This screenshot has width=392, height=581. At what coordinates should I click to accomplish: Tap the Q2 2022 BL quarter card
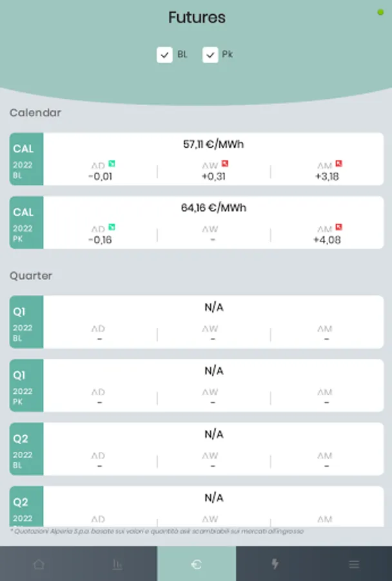pos(26,449)
